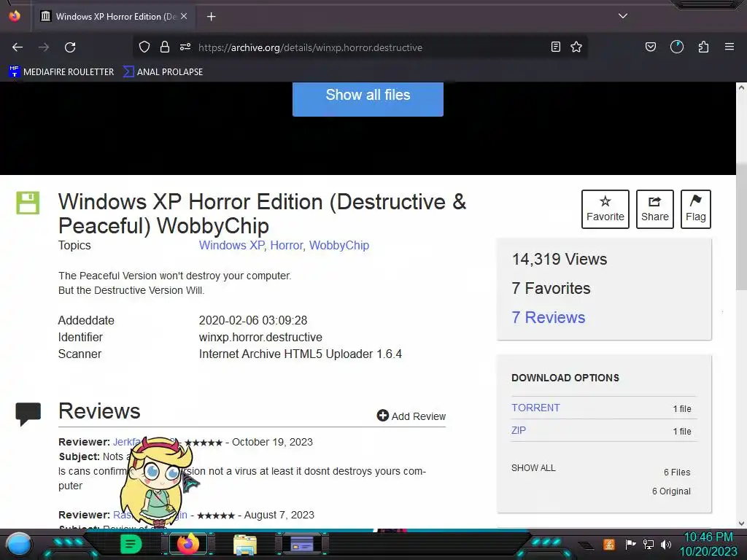The width and height of the screenshot is (747, 560).
Task: Open the Firefox account icon
Action: pyautogui.click(x=677, y=47)
